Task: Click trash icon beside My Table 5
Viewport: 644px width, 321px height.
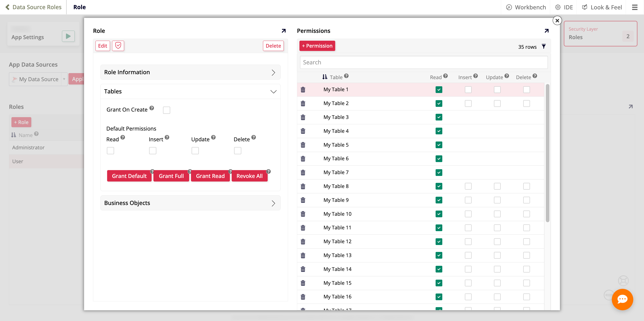Action: (303, 145)
